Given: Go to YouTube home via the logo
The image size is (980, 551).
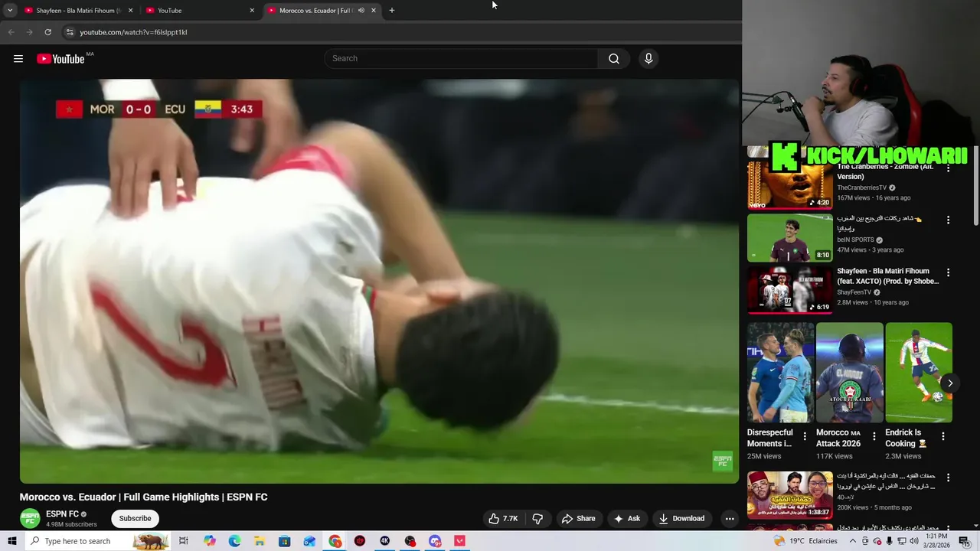Looking at the screenshot, I should 60,59.
